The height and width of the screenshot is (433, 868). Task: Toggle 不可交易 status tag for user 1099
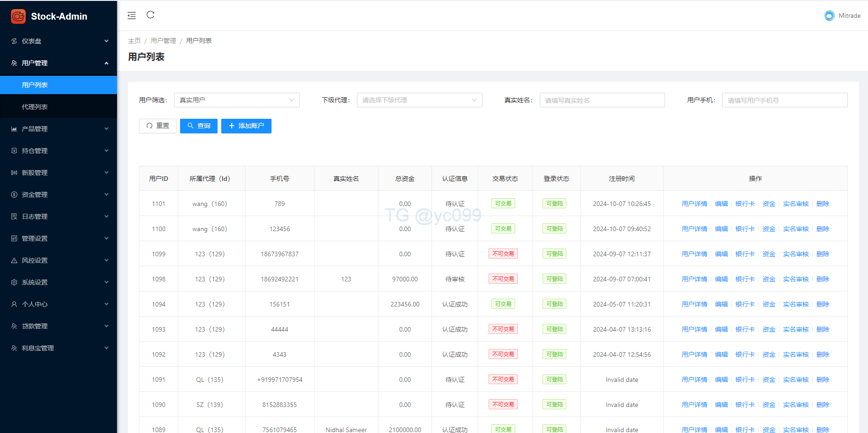click(503, 254)
